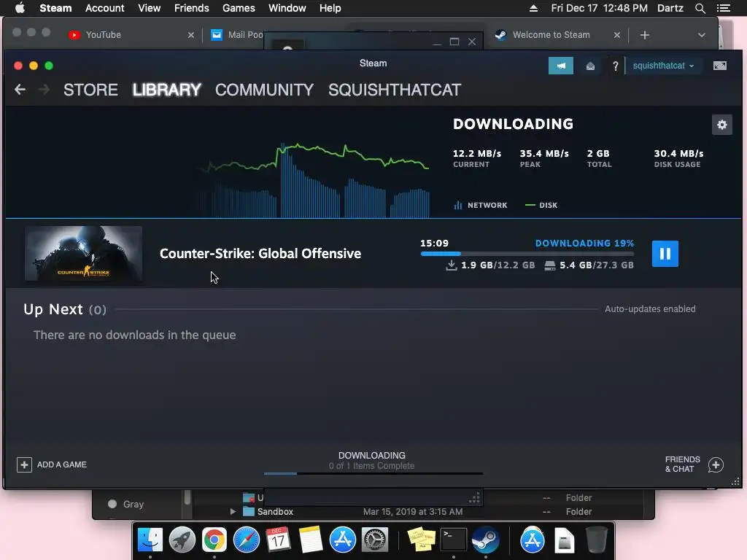747x560 pixels.
Task: Open Stickies from the Dock
Action: coord(422,540)
